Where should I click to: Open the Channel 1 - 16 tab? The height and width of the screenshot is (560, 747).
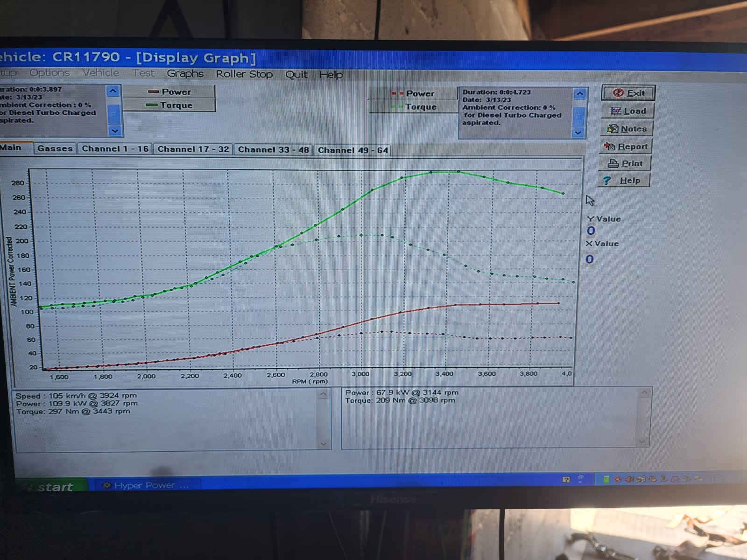pos(115,149)
